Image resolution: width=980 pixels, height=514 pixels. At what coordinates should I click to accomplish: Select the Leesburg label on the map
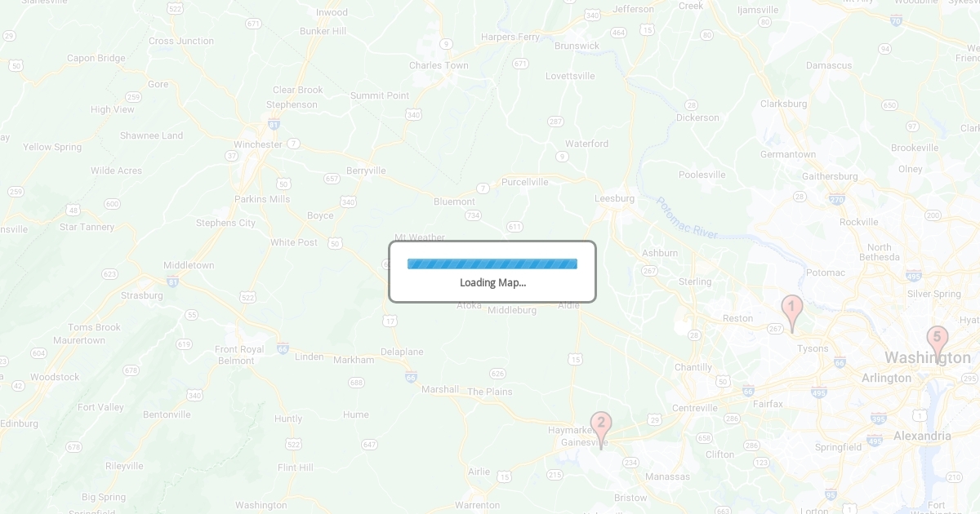(614, 198)
